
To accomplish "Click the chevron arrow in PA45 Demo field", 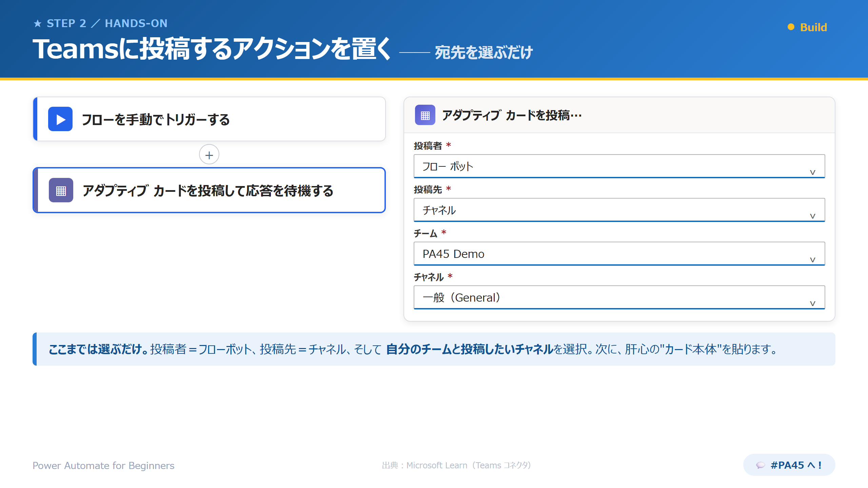I will (813, 260).
